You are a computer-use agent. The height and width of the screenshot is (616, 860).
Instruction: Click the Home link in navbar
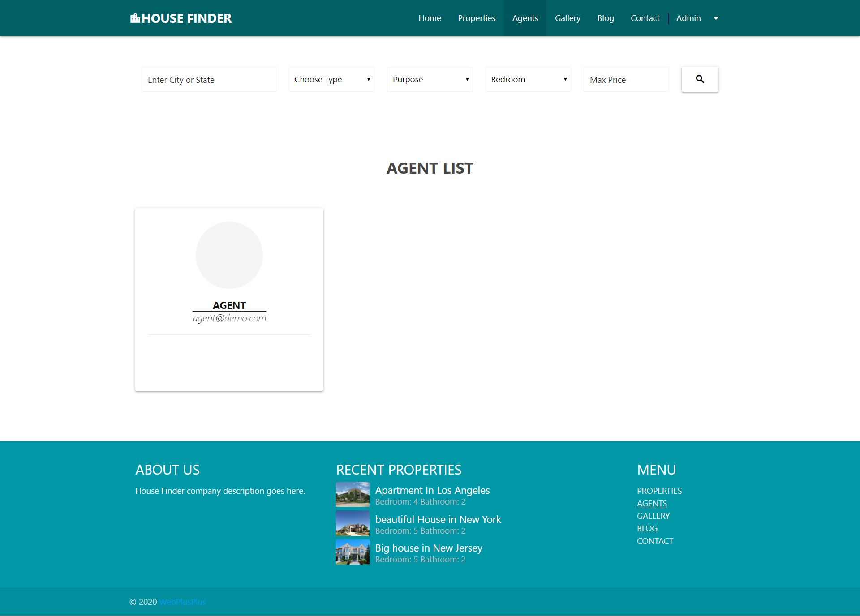click(430, 18)
